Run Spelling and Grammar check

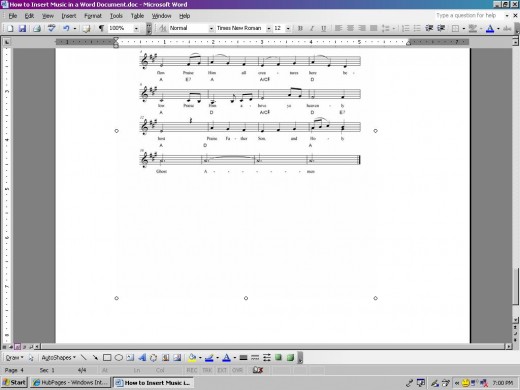coord(51,28)
